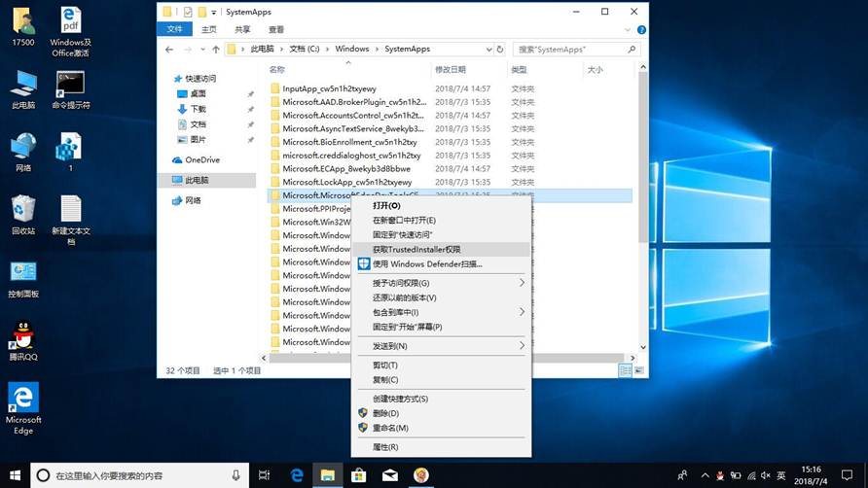
Task: Select 获取TrustedInstaller权限 menu entry
Action: click(x=441, y=250)
